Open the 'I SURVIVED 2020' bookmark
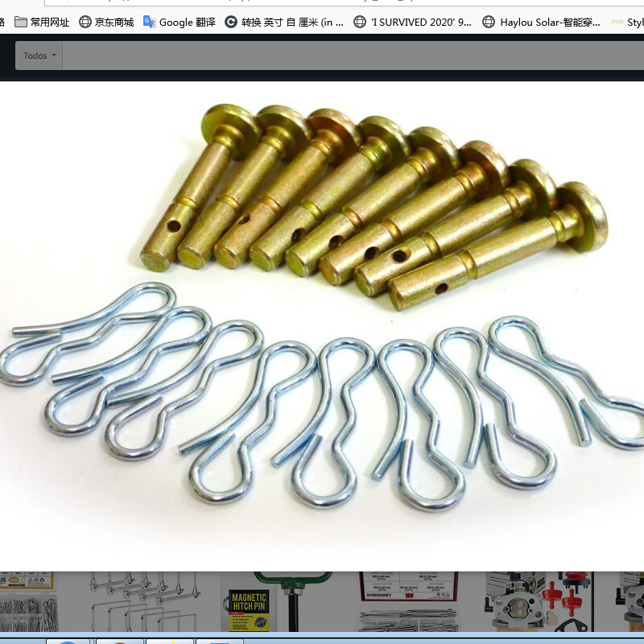This screenshot has height=644, width=644. pos(412,23)
